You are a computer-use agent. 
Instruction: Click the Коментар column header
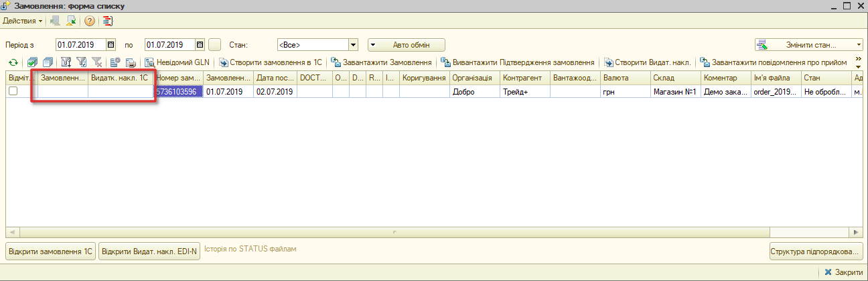coord(726,78)
